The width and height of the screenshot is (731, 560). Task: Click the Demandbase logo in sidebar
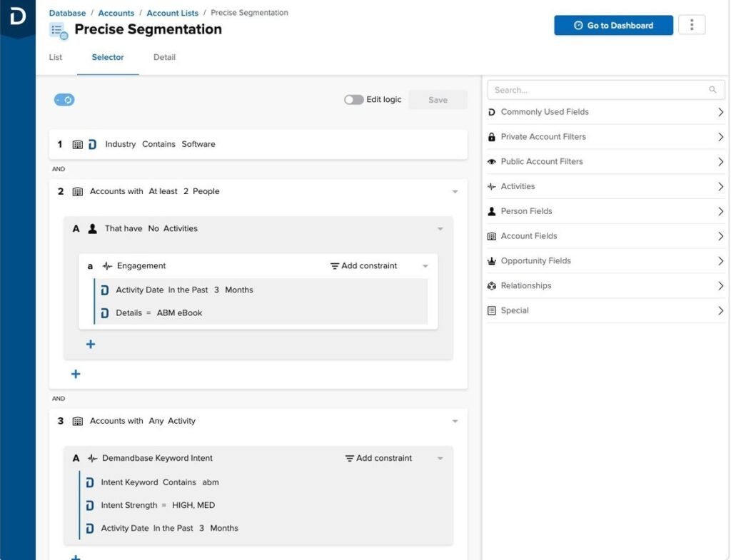(18, 16)
